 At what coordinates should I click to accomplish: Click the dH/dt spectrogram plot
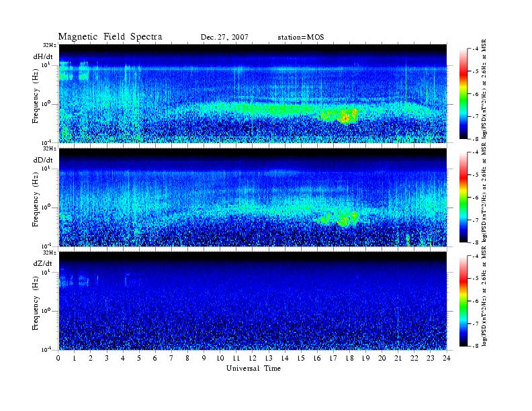(253, 93)
